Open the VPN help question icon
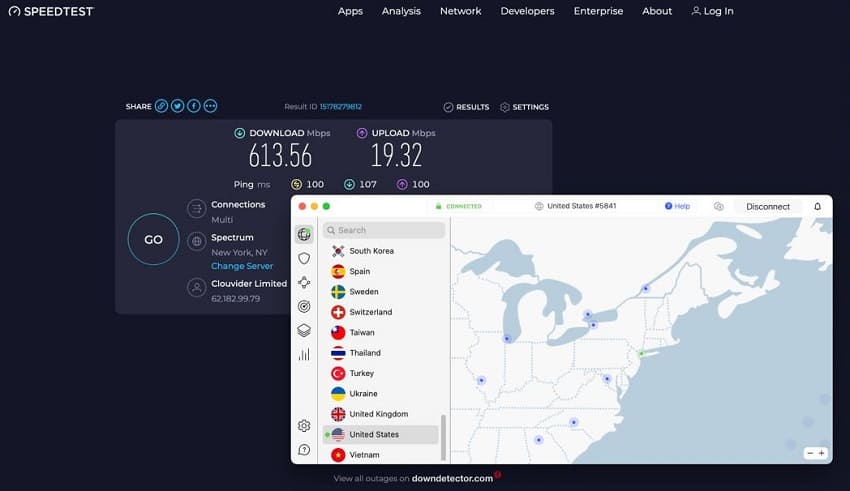Image resolution: width=850 pixels, height=491 pixels. 304,450
